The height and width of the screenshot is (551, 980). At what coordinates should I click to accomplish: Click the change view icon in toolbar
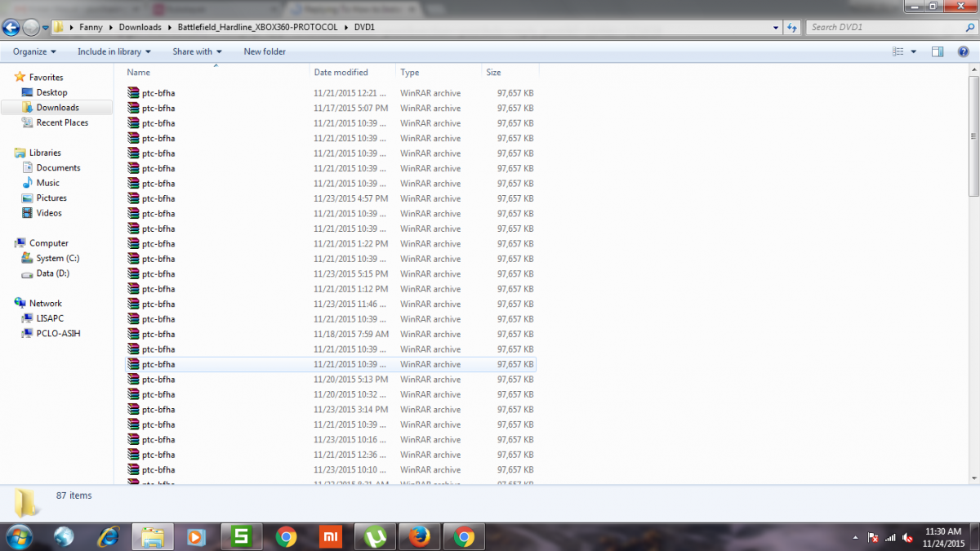pos(898,51)
